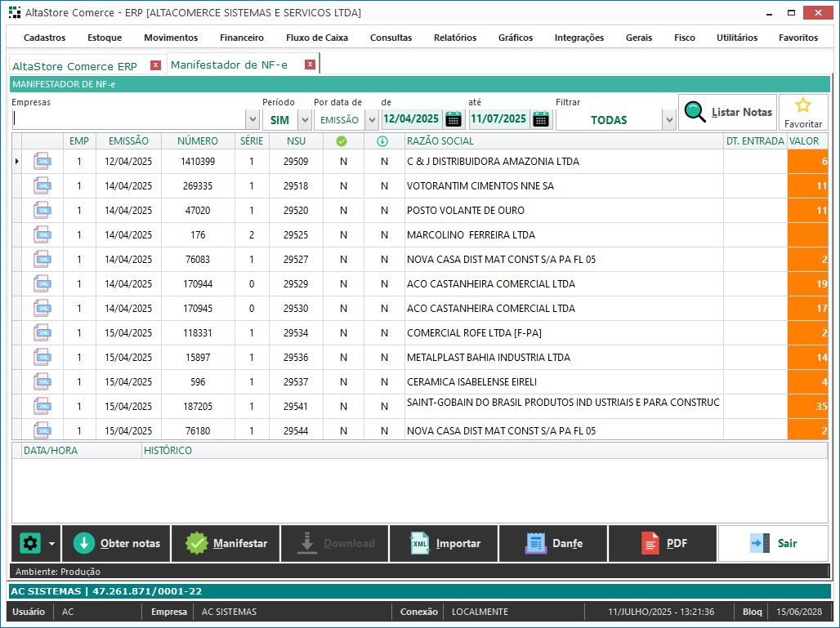Expand the Empresas dropdown
Viewport: 840px width, 628px height.
[252, 119]
